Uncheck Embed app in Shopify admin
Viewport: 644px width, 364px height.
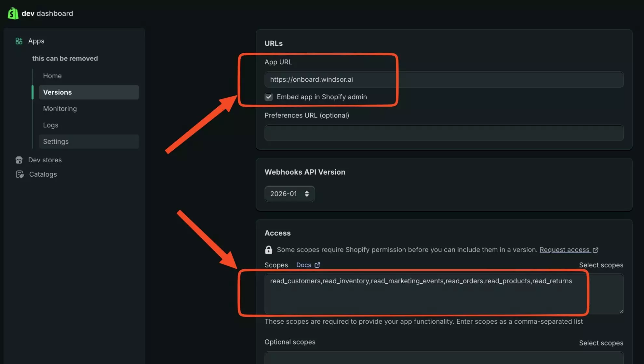click(x=269, y=97)
